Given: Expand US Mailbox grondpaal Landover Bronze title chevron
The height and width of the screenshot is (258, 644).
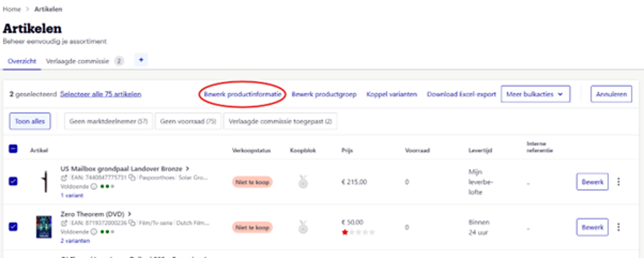Looking at the screenshot, I should pyautogui.click(x=187, y=168).
